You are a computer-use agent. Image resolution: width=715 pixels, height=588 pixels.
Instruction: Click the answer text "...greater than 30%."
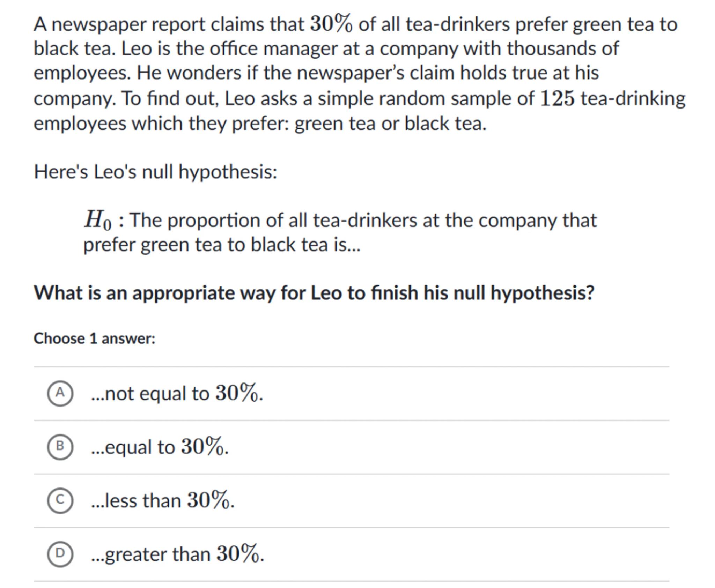coord(177,554)
